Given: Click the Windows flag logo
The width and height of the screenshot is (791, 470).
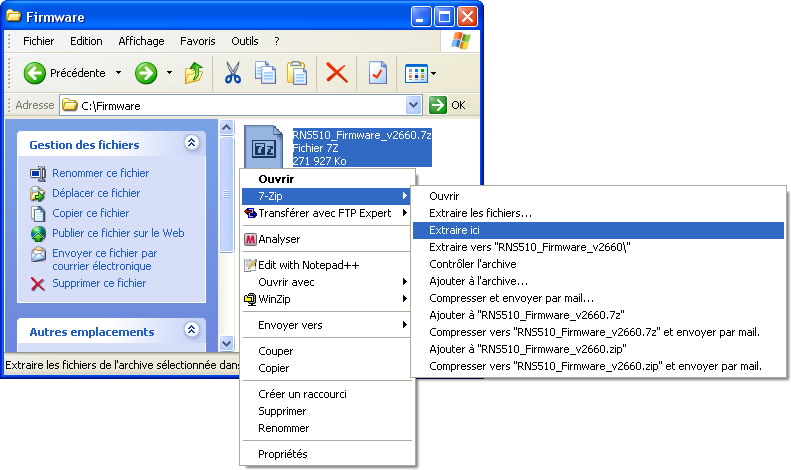Looking at the screenshot, I should click(461, 40).
